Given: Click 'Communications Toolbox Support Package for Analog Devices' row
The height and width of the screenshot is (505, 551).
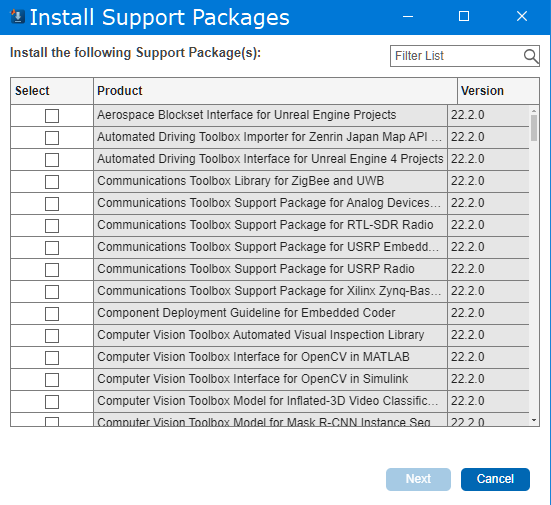Looking at the screenshot, I should (x=271, y=203).
